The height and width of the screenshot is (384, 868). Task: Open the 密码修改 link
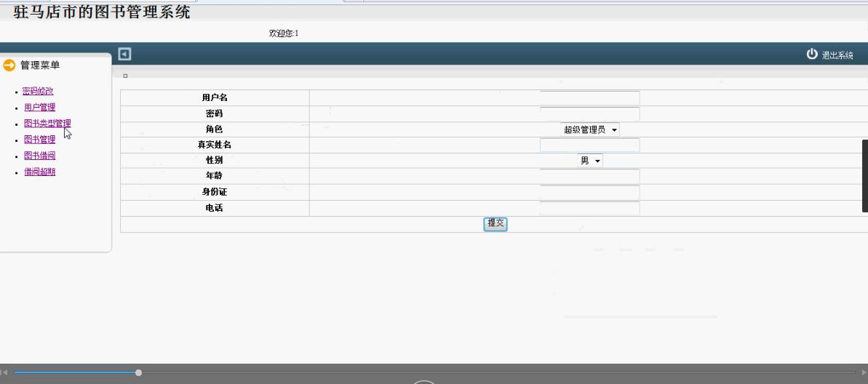38,92
